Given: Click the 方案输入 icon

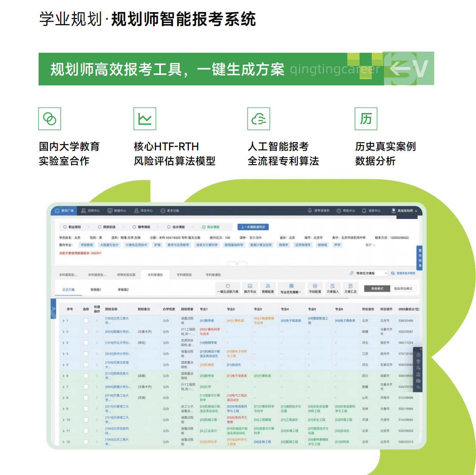Looking at the screenshot, I should point(333,286).
